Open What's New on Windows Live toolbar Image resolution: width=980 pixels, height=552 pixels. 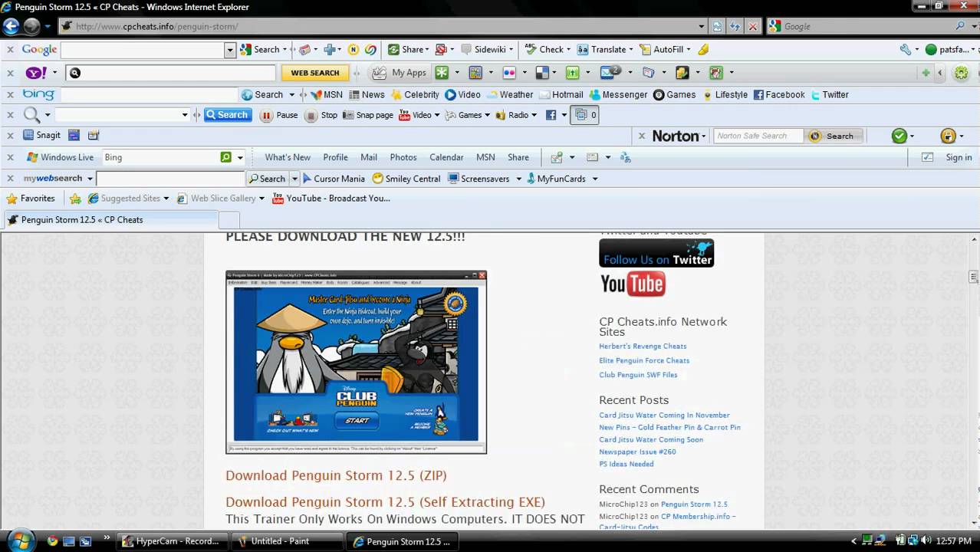[288, 157]
